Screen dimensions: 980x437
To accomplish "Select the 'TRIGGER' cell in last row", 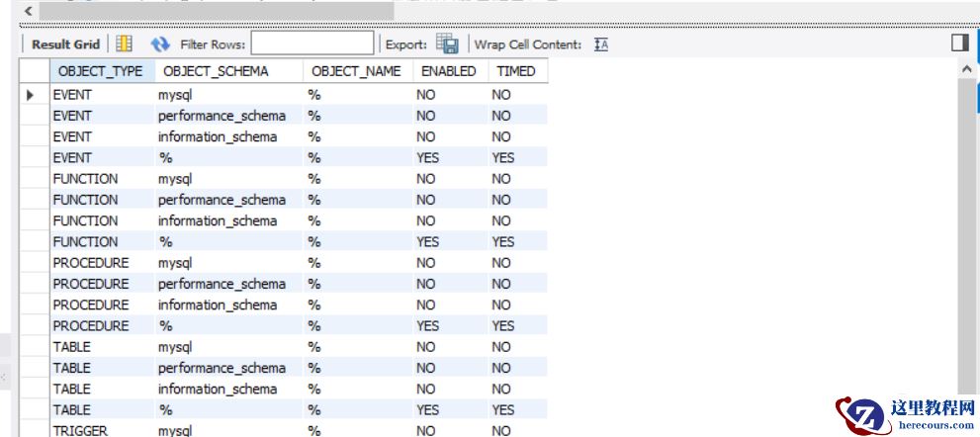I will (102, 429).
